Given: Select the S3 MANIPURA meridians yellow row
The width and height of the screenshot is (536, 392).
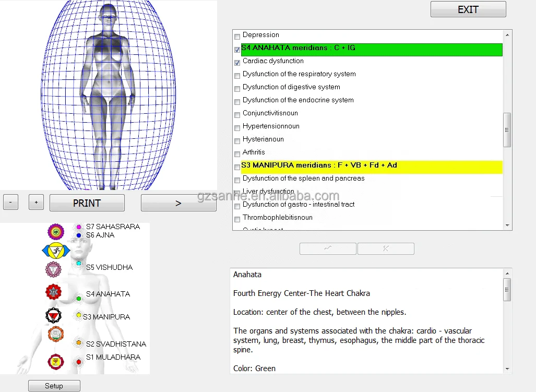Looking at the screenshot, I should pyautogui.click(x=365, y=166).
